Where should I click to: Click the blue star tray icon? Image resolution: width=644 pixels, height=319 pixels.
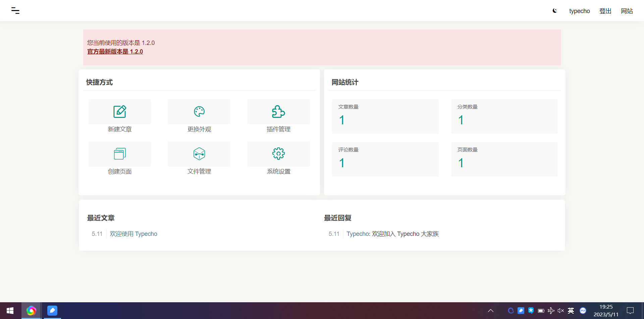click(x=531, y=311)
